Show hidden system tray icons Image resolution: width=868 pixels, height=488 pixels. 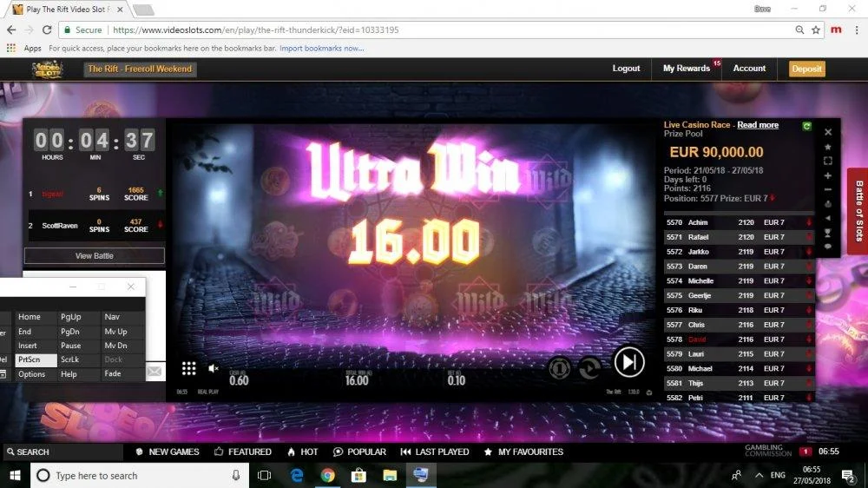(759, 475)
